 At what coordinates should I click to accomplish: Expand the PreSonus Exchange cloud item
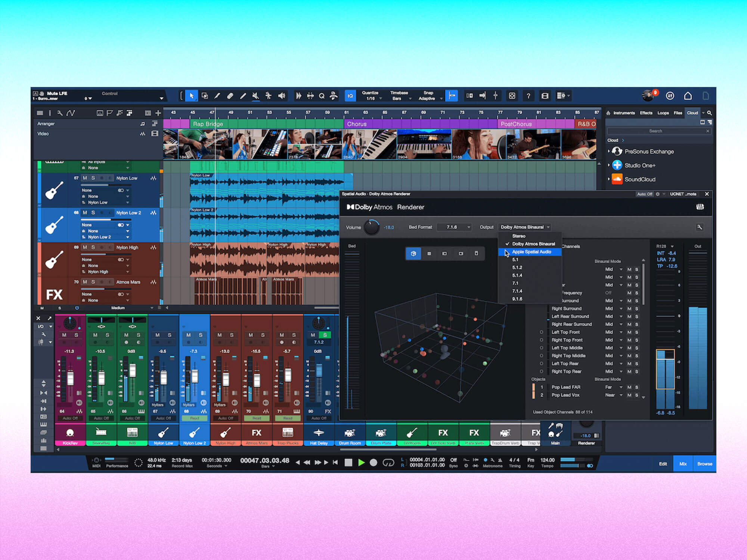[x=609, y=151]
